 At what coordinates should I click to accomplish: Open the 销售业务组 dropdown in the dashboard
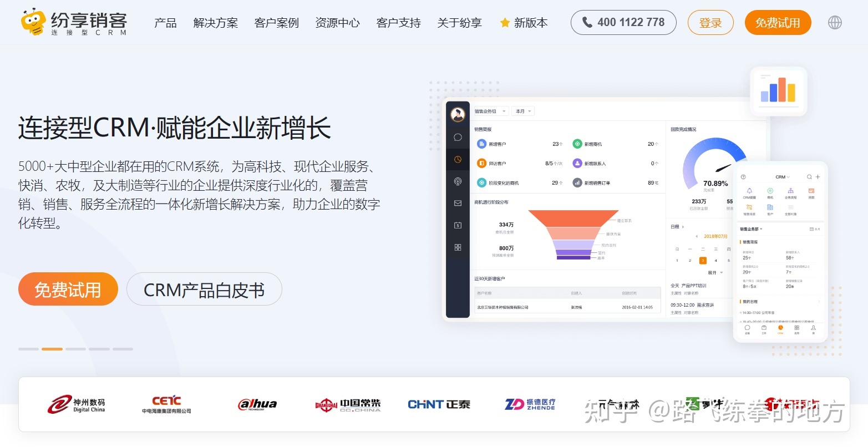point(490,111)
